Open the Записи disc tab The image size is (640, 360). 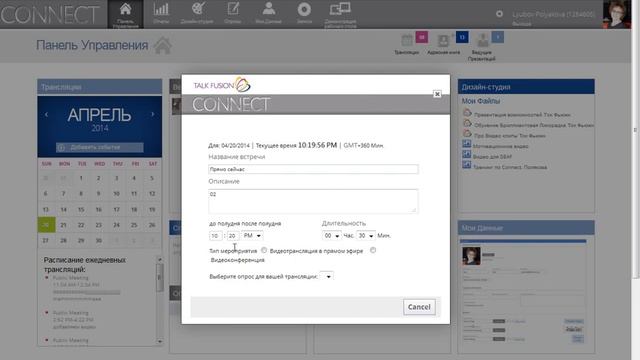point(304,13)
